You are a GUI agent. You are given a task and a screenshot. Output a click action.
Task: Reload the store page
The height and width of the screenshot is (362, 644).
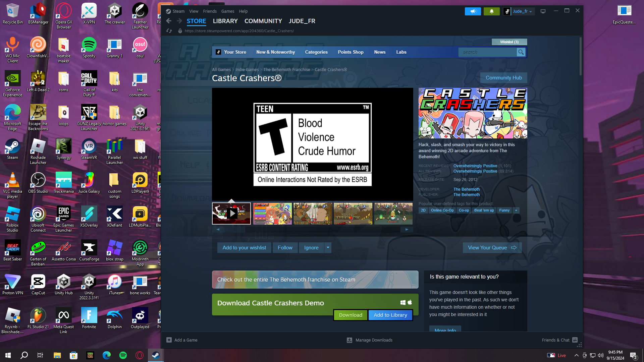tap(169, 31)
